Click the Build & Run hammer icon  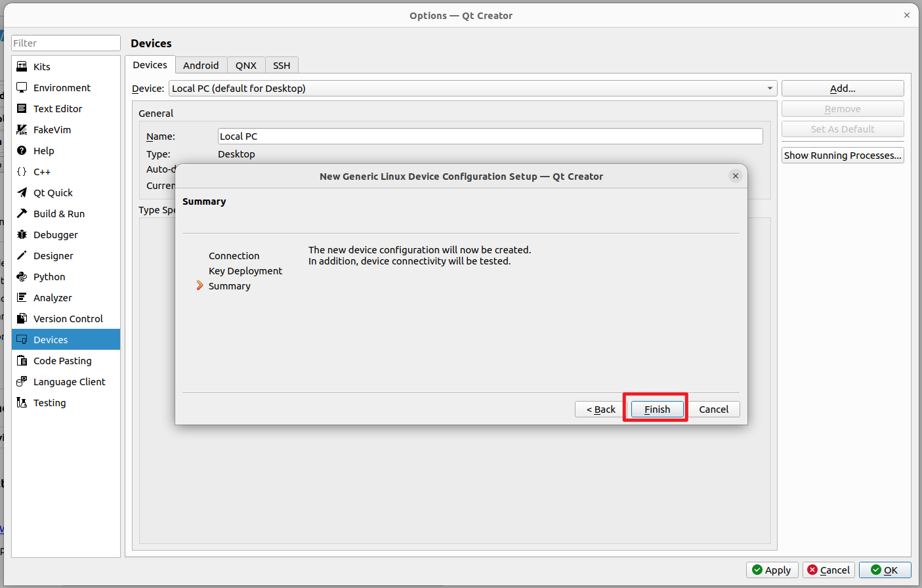[x=22, y=213]
